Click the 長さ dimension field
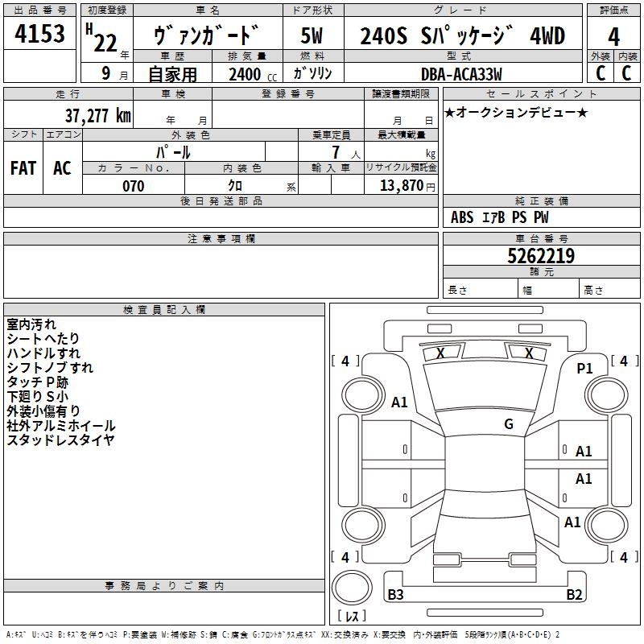644x644 pixels. (x=480, y=289)
